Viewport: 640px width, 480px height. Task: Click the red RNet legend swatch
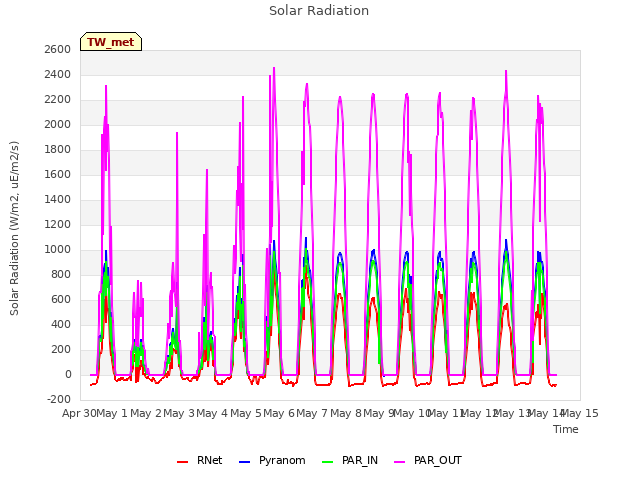(x=182, y=462)
